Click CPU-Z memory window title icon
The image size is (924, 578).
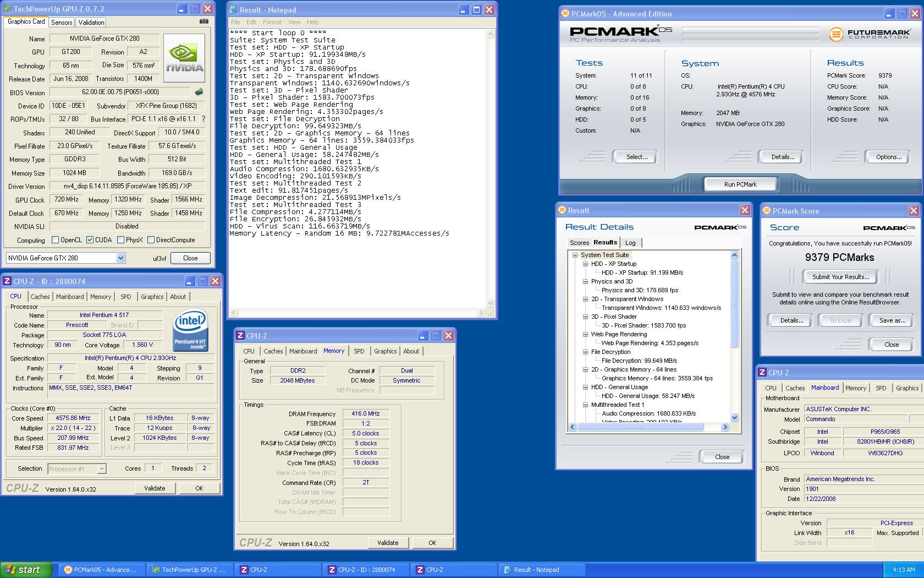[240, 335]
